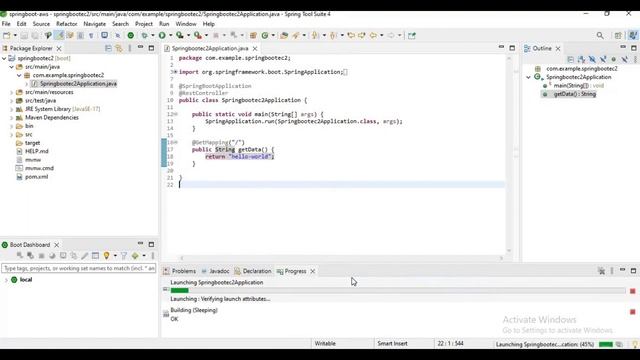Toggle the Boot Dashboard filter funnel icon
The image size is (640, 360).
[124, 256]
